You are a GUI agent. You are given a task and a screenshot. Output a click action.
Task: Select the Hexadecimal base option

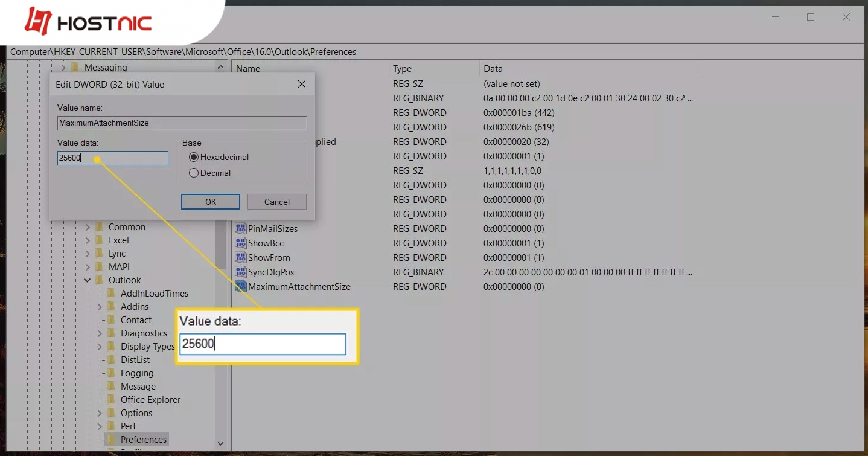point(193,157)
